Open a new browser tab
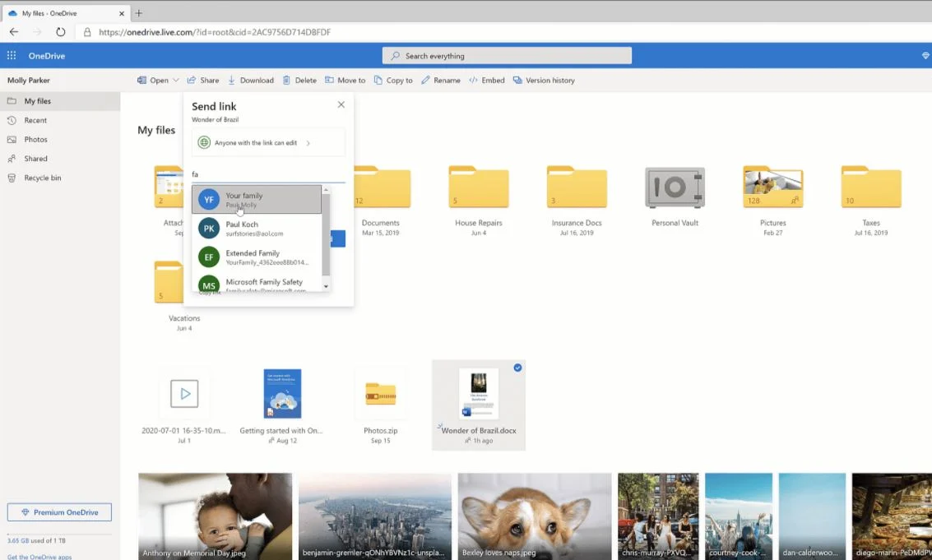 pyautogui.click(x=138, y=12)
